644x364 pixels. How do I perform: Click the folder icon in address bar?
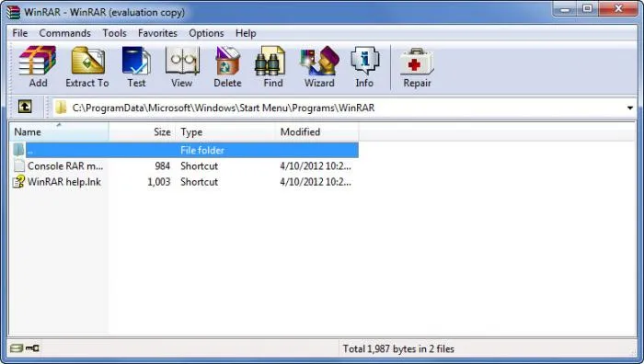[x=61, y=108]
